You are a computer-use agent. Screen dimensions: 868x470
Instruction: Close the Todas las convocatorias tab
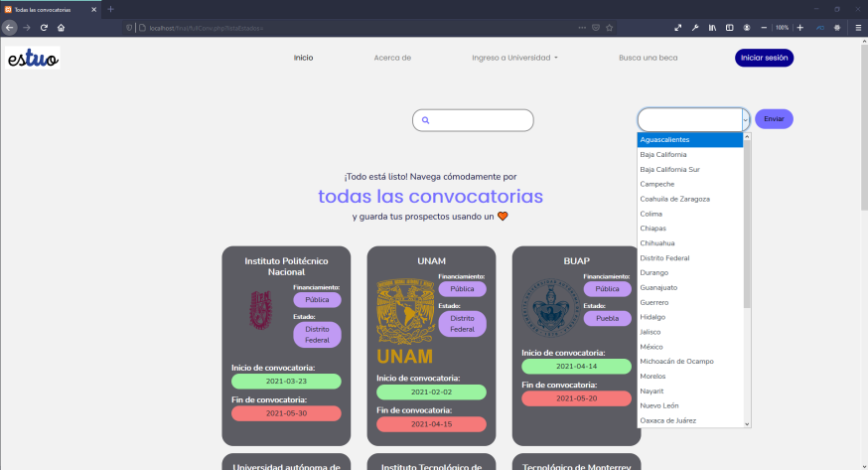pos(93,9)
